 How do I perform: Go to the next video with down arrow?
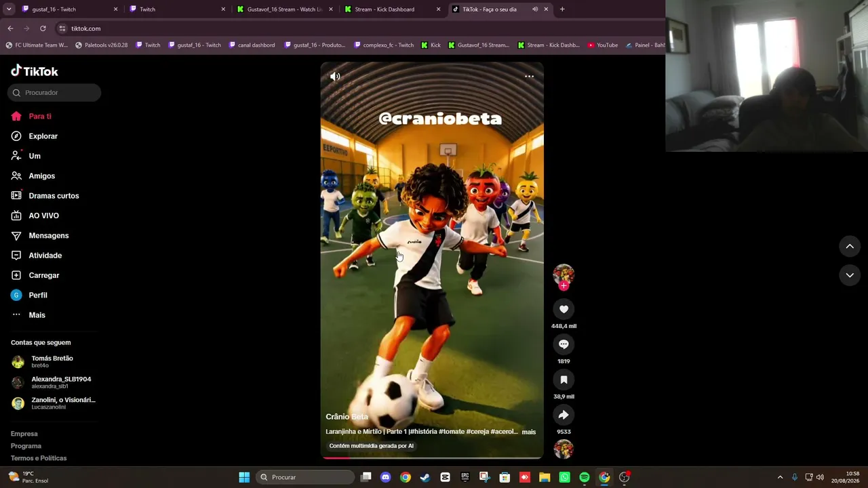[x=850, y=275]
